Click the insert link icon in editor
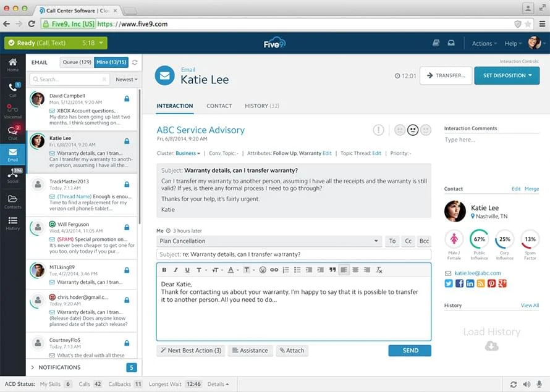Image resolution: width=550 pixels, height=392 pixels. [274, 270]
